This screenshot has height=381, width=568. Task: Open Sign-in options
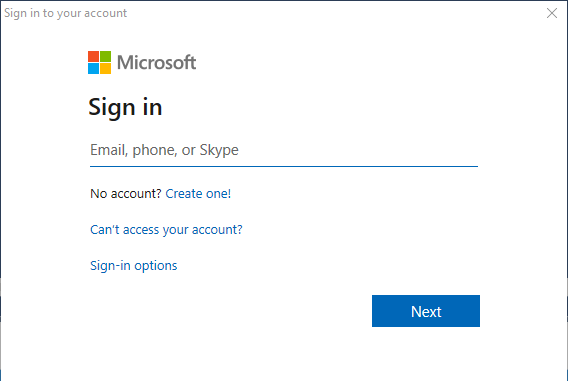pyautogui.click(x=134, y=266)
